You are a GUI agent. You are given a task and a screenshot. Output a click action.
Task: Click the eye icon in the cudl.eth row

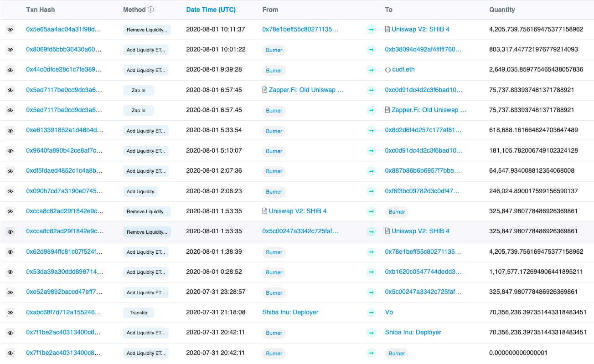[x=10, y=70]
